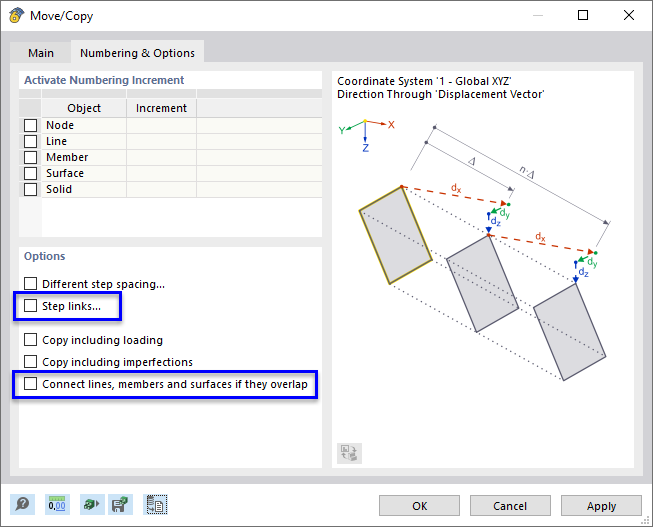This screenshot has width=653, height=527.
Task: Enable the Line numbering increment checkbox
Action: (30, 141)
